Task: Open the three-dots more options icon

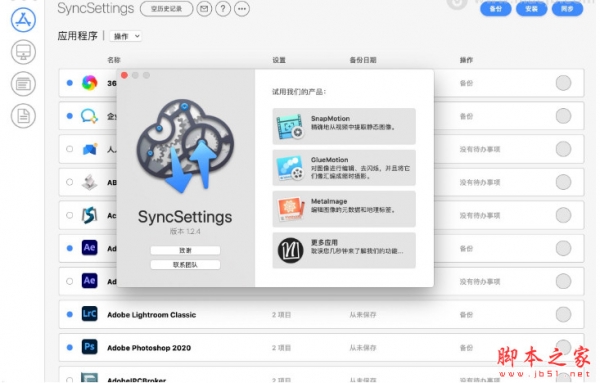Action: coord(242,8)
